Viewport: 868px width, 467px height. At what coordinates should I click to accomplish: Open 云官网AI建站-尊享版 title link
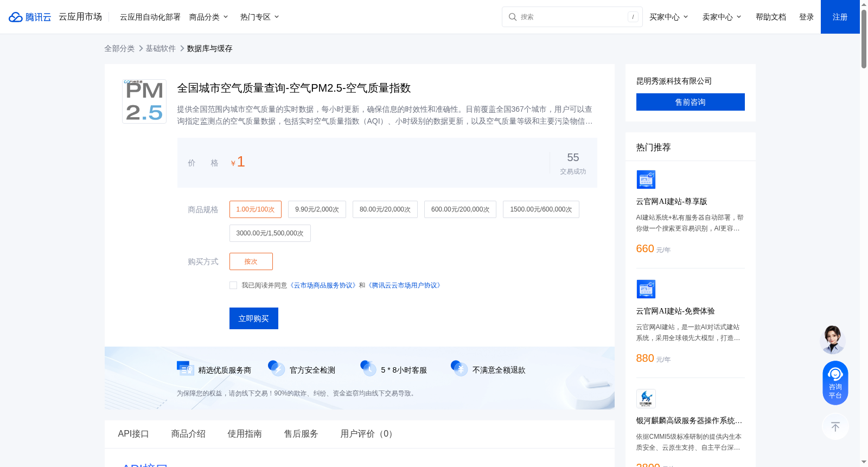coord(672,202)
